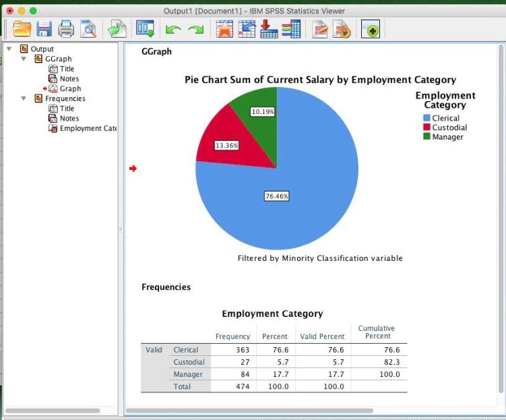The image size is (506, 420).
Task: Undo the last action
Action: click(174, 30)
